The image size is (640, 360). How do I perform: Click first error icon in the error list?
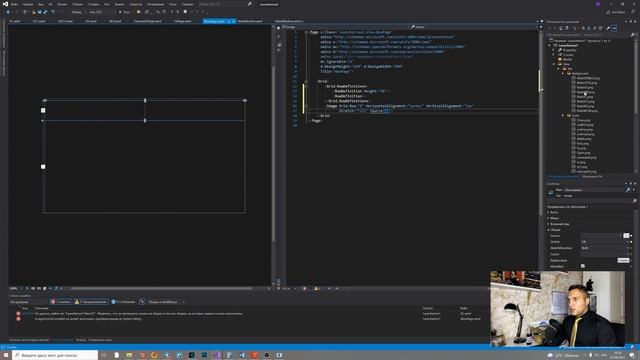(18, 313)
